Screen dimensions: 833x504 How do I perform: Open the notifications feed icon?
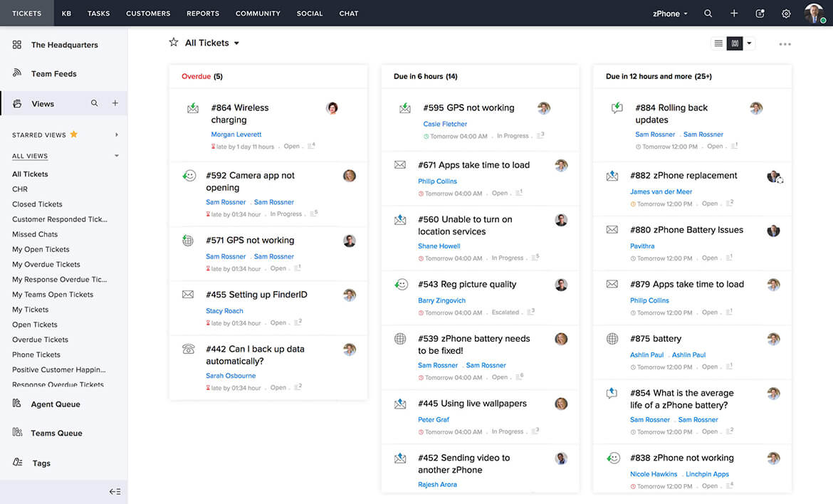click(x=760, y=13)
